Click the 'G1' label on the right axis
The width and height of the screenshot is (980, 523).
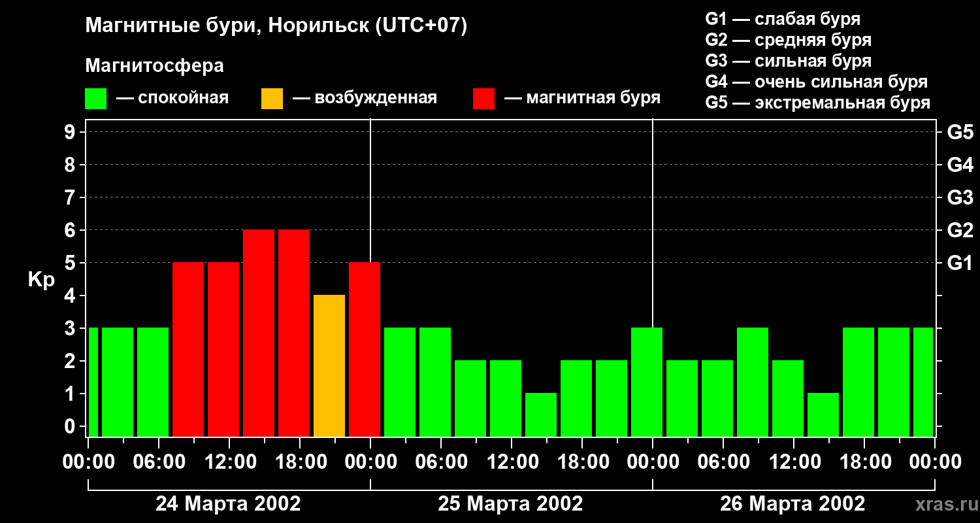point(960,263)
